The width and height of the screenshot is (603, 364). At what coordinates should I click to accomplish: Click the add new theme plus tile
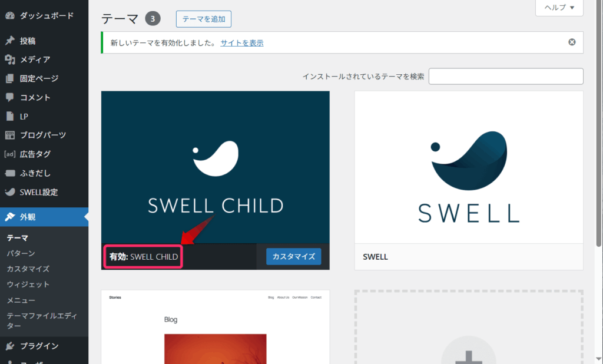[x=469, y=327]
